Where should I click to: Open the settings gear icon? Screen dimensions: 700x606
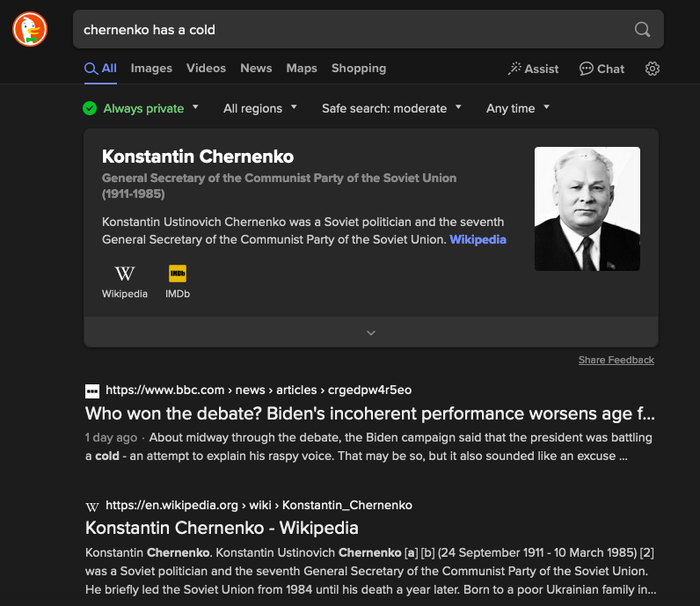tap(653, 69)
